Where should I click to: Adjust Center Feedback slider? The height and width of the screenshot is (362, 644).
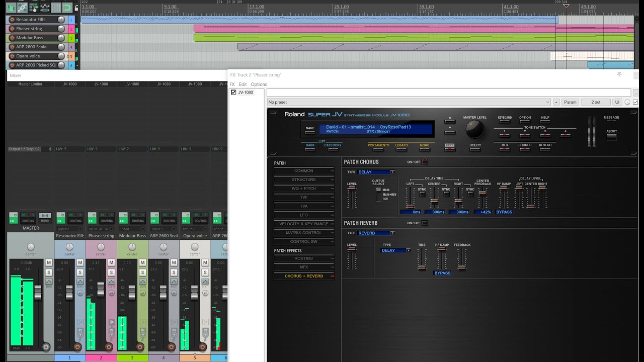(x=482, y=194)
